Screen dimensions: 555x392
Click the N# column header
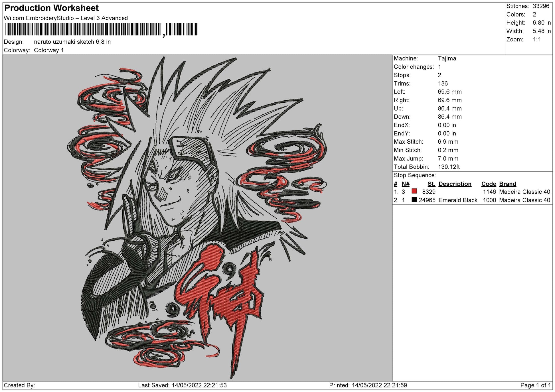tap(405, 184)
